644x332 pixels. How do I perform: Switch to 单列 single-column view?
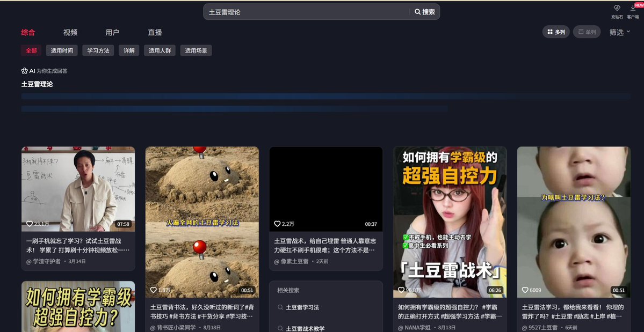(587, 32)
